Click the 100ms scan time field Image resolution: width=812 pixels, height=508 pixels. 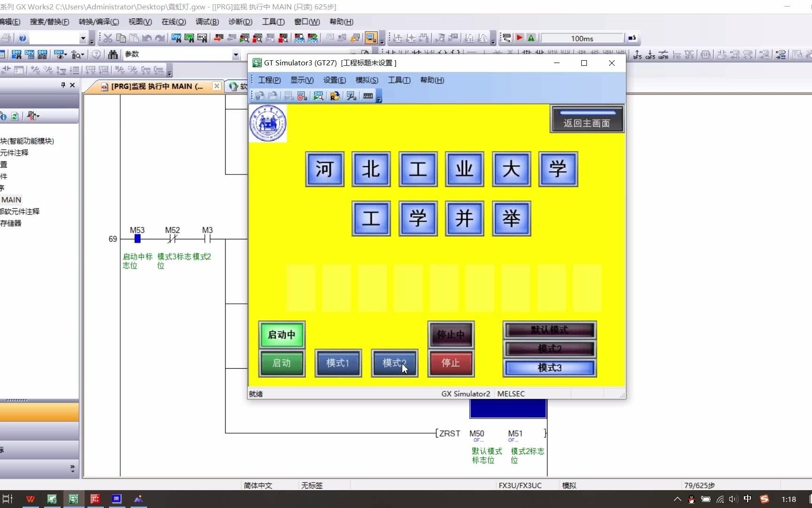coord(582,39)
